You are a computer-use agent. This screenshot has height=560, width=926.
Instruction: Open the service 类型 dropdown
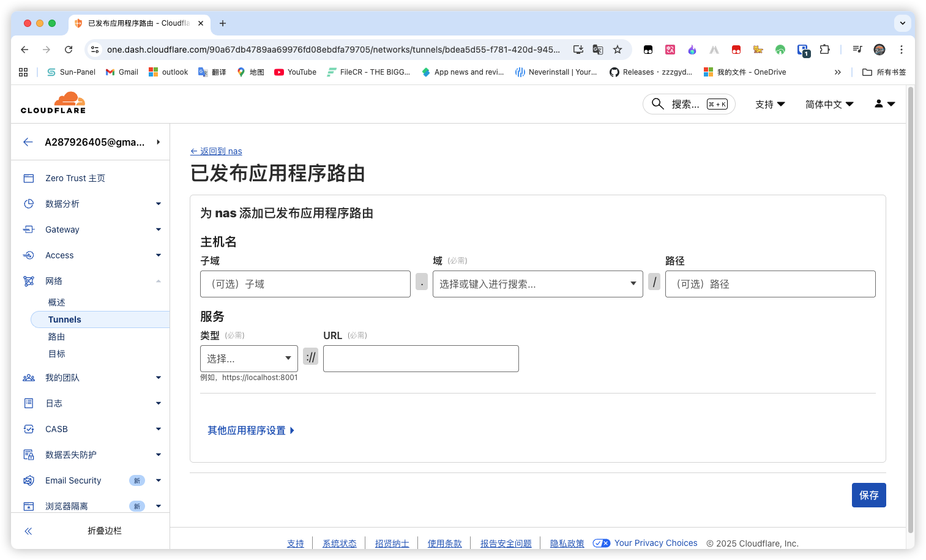coord(249,359)
